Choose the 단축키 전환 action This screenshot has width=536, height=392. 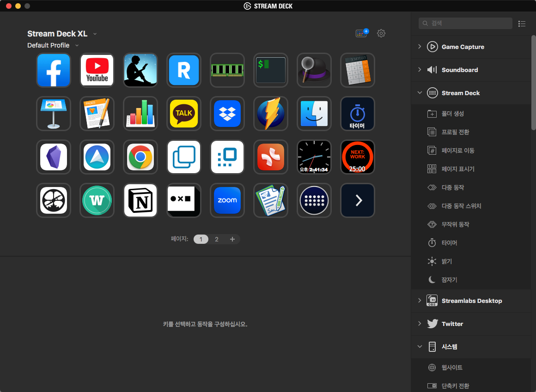tap(471, 386)
